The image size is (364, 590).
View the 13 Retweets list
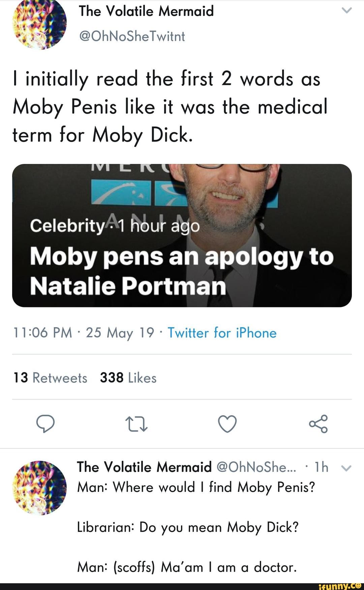click(50, 378)
